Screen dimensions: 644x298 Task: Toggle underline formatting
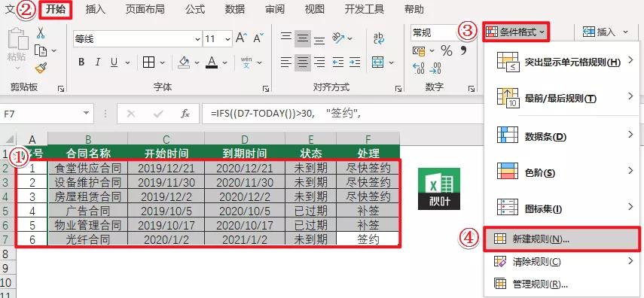click(114, 62)
